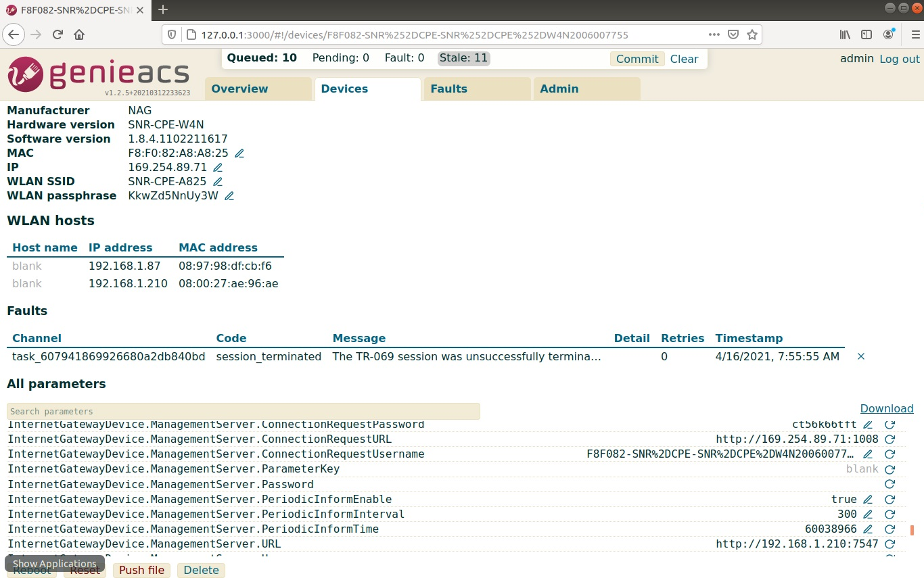Screen dimensions: 924x578
Task: Reload the browser page
Action: [x=58, y=34]
